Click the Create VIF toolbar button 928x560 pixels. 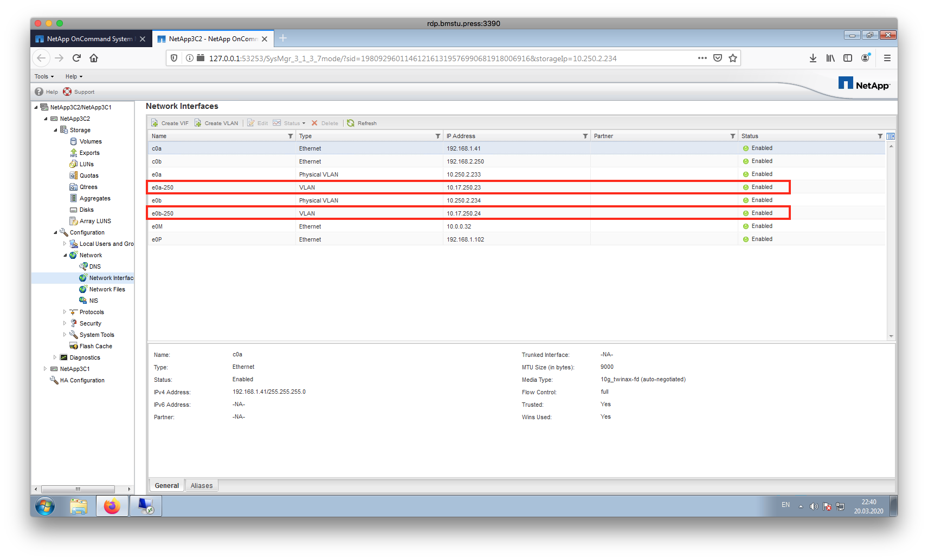point(170,123)
